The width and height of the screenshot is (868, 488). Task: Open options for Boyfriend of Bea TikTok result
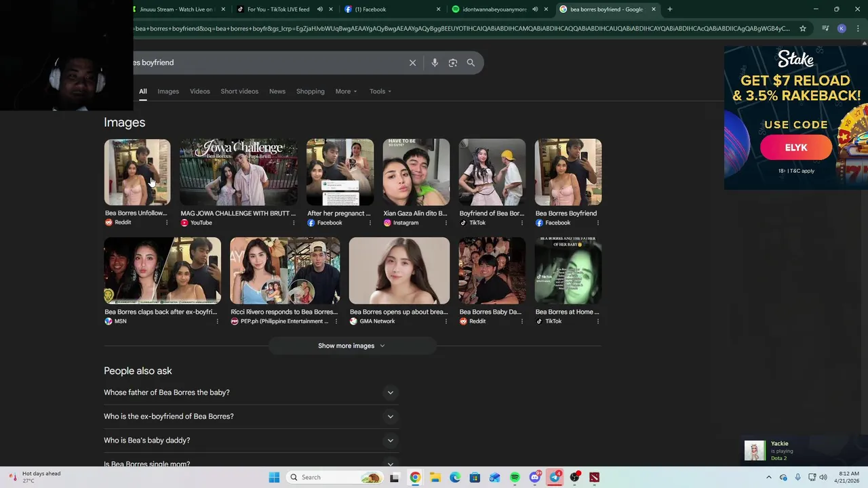(521, 222)
